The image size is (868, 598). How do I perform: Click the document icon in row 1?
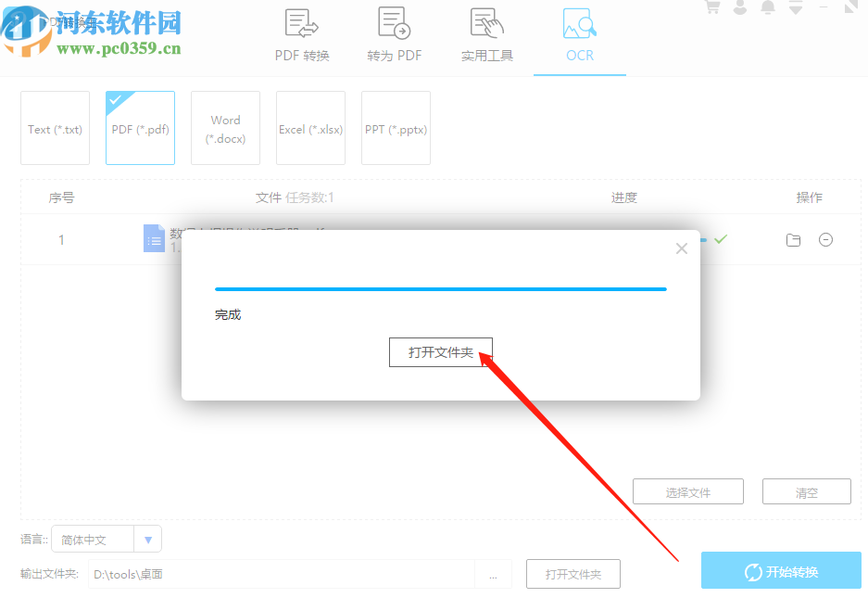coord(154,238)
